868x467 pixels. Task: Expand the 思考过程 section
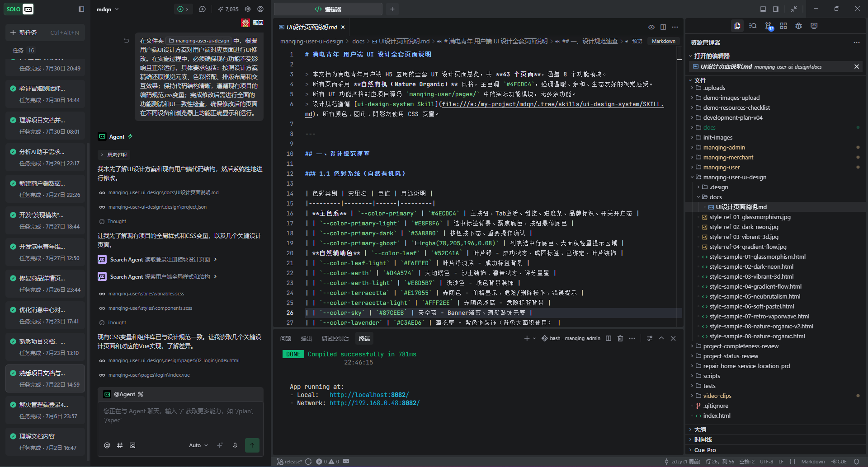tap(114, 155)
